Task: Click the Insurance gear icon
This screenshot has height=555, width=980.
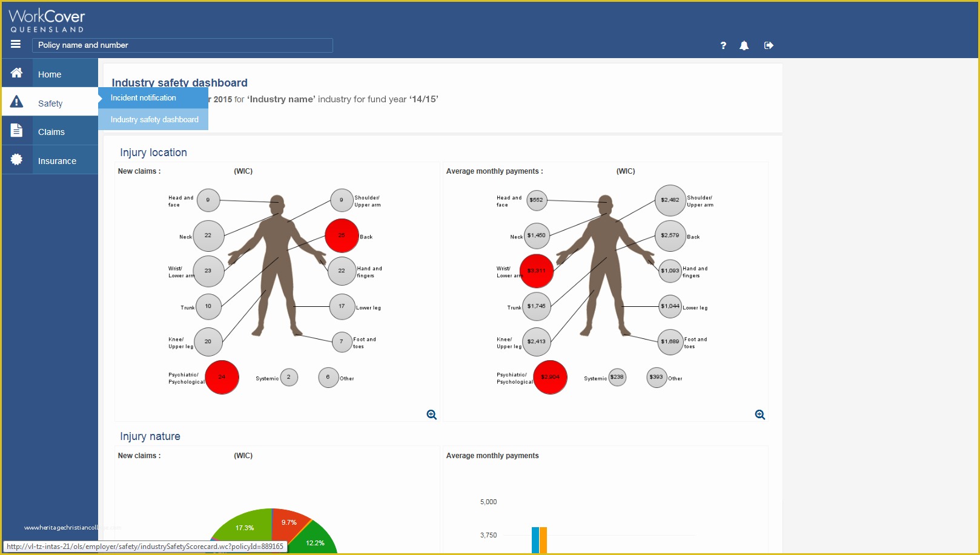Action: [x=17, y=159]
